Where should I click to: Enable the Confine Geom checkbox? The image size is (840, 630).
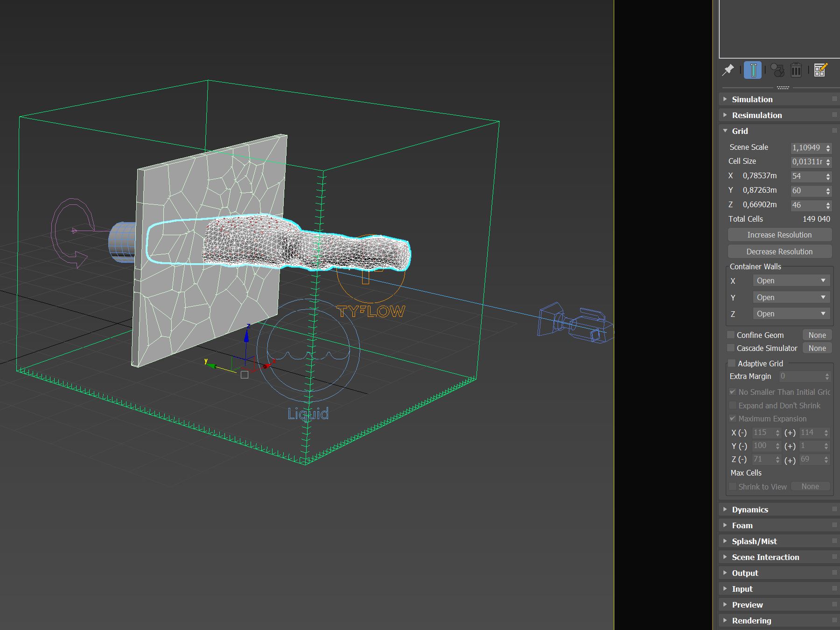[x=731, y=335]
